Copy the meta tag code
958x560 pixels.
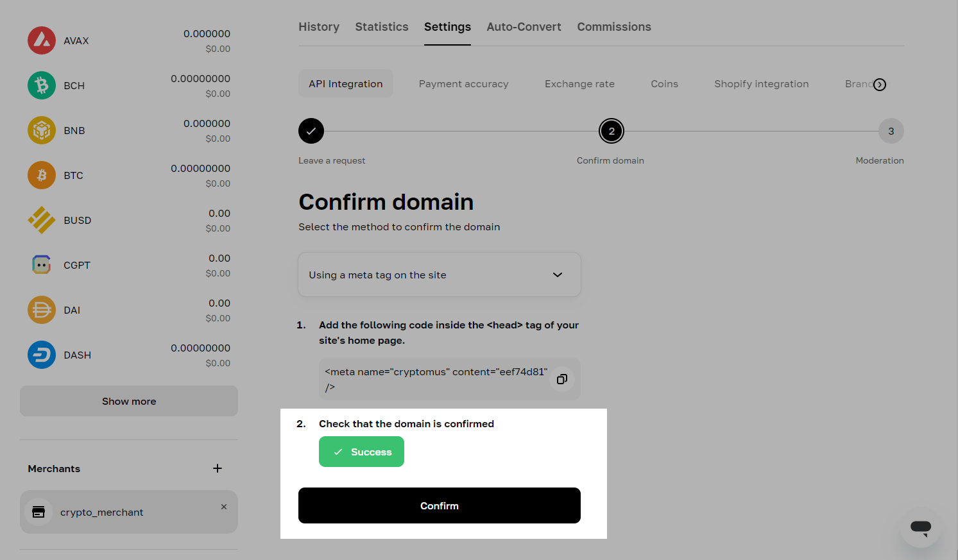tap(562, 379)
